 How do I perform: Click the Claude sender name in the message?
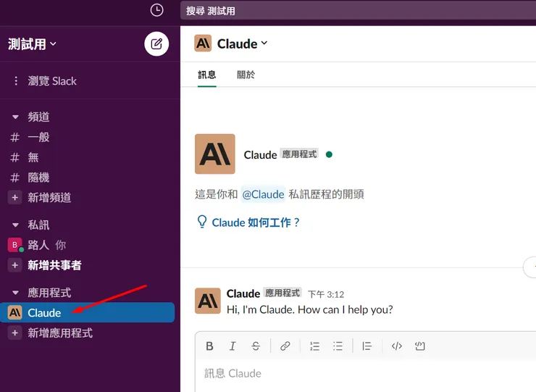243,293
